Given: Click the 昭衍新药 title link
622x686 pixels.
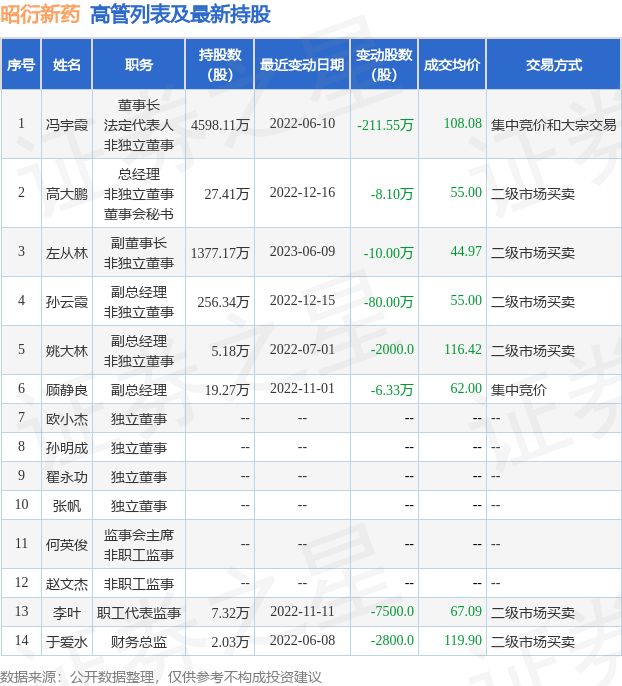Looking at the screenshot, I should coord(41,14).
